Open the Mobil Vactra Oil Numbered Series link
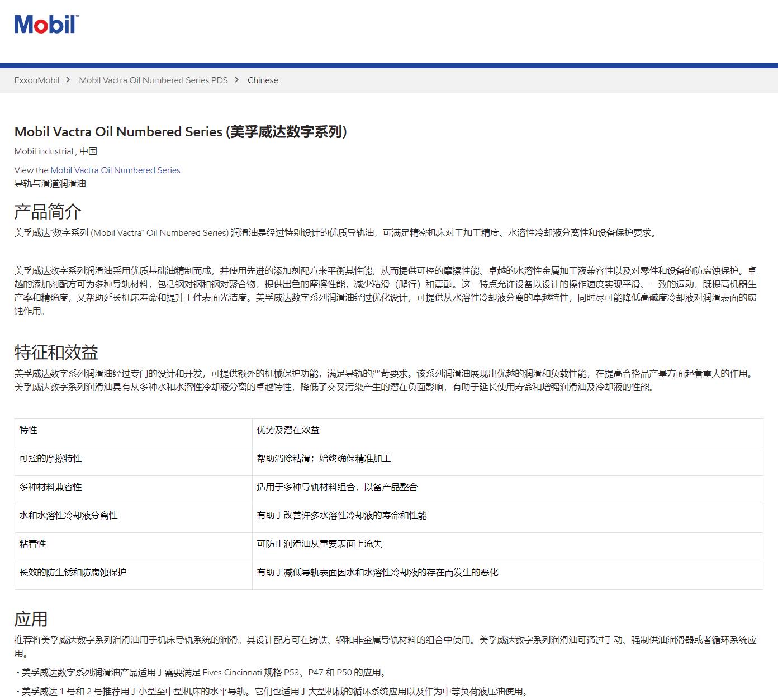 pos(116,170)
